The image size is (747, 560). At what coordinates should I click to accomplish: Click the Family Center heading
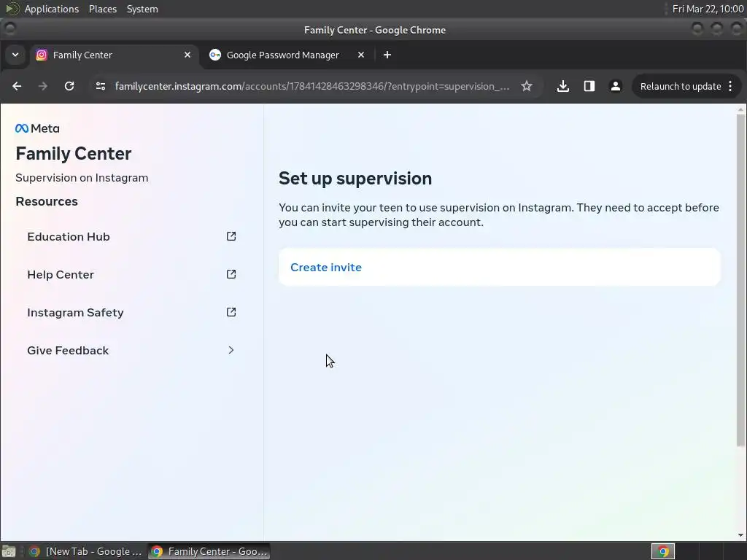[x=74, y=153]
